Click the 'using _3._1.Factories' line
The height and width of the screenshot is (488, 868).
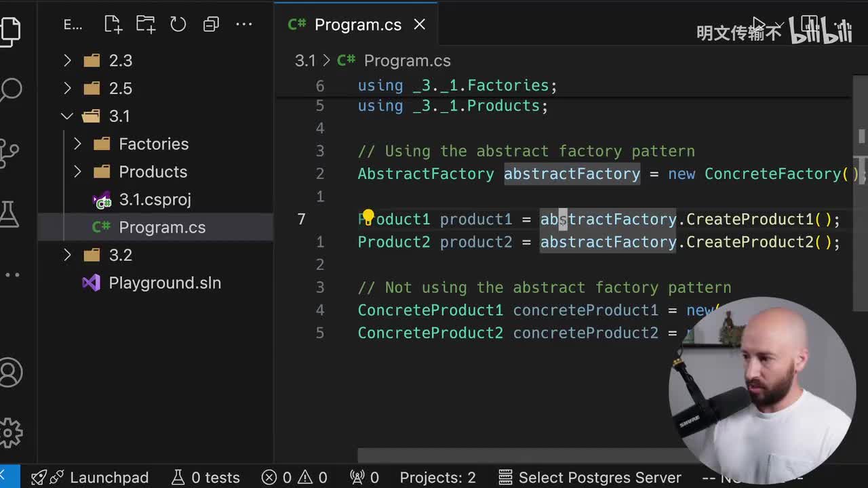(457, 85)
